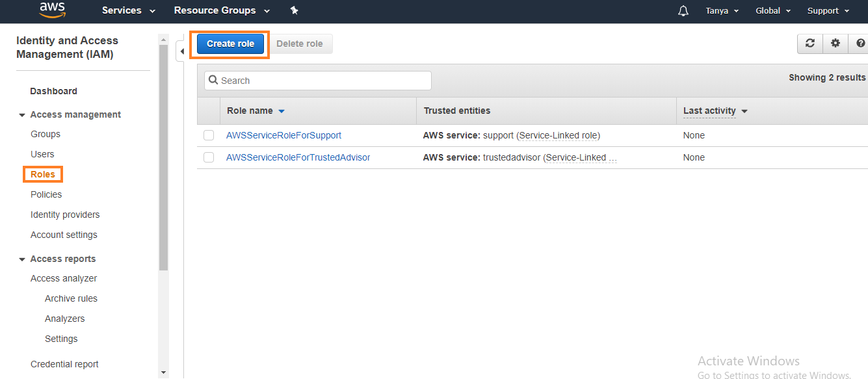The width and height of the screenshot is (868, 379).
Task: Open the pin shortcuts icon
Action: tap(294, 10)
